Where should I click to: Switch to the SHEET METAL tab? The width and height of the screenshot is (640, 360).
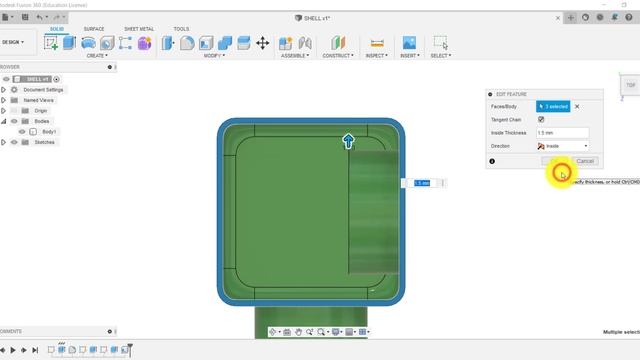click(139, 29)
